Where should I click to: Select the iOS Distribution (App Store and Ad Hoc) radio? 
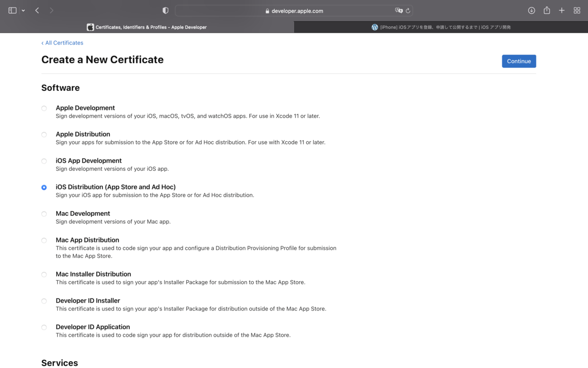coord(44,187)
